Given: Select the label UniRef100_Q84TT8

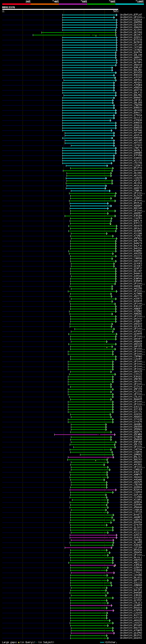Looking at the screenshot, I should pos(131,90).
